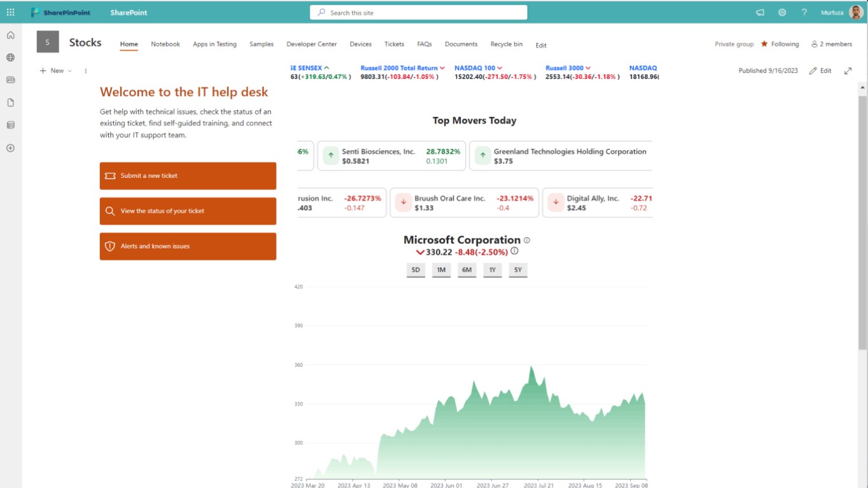Click the pencil Edit page button
The width and height of the screenshot is (868, 488).
pyautogui.click(x=820, y=71)
